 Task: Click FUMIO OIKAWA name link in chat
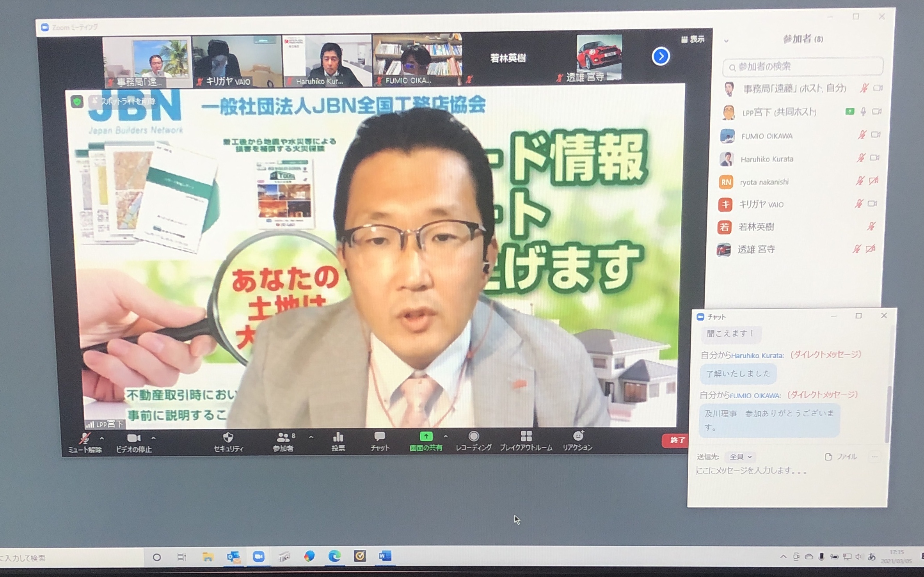[755, 396]
